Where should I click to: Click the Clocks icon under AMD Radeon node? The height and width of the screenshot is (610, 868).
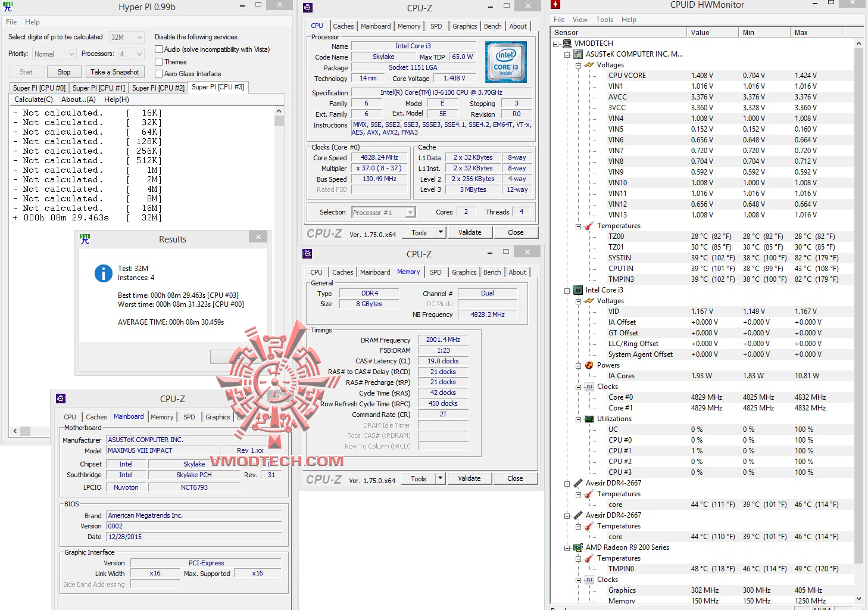(x=589, y=580)
